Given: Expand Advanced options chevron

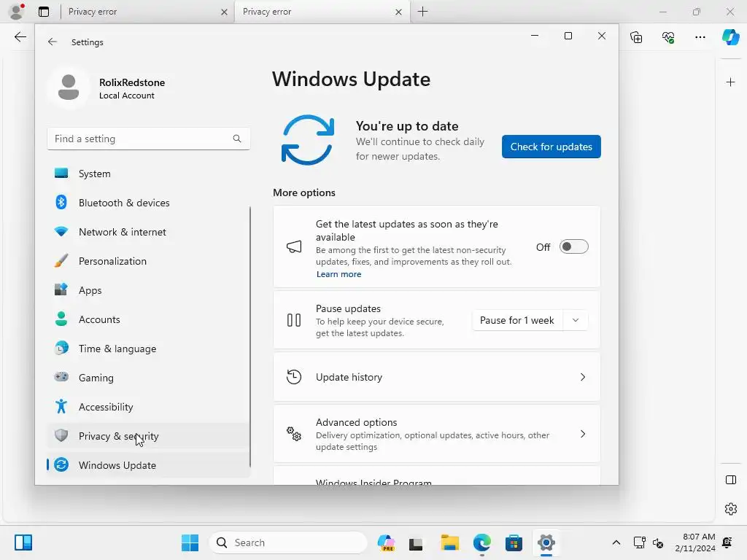Looking at the screenshot, I should (x=583, y=434).
